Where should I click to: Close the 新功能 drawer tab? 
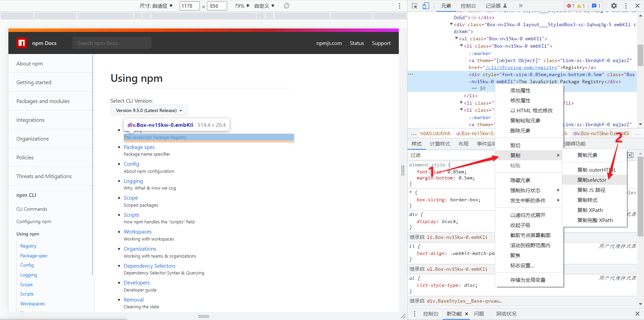[x=466, y=314]
